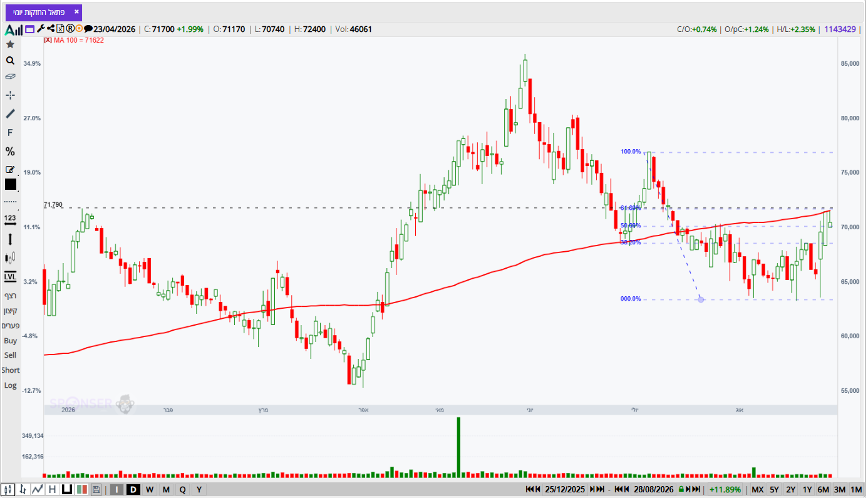The width and height of the screenshot is (868, 498).
Task: Set chart range to MX
Action: (758, 489)
